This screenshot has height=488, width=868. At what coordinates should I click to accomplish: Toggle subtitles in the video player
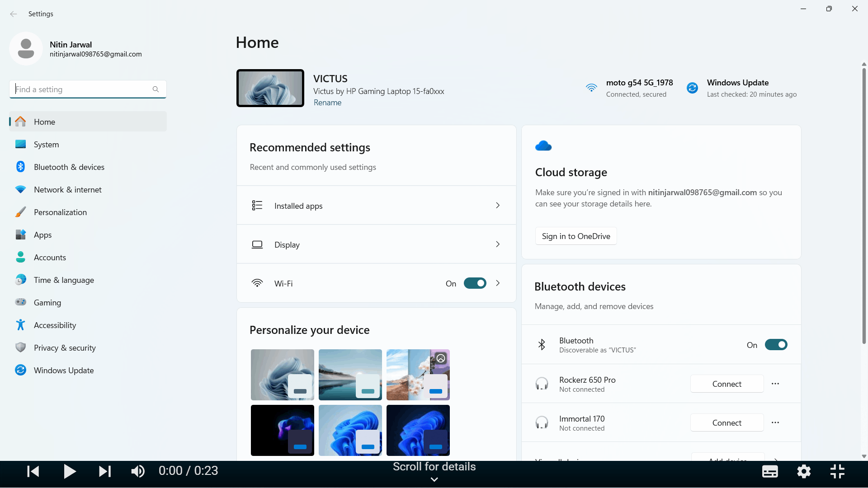(x=770, y=472)
